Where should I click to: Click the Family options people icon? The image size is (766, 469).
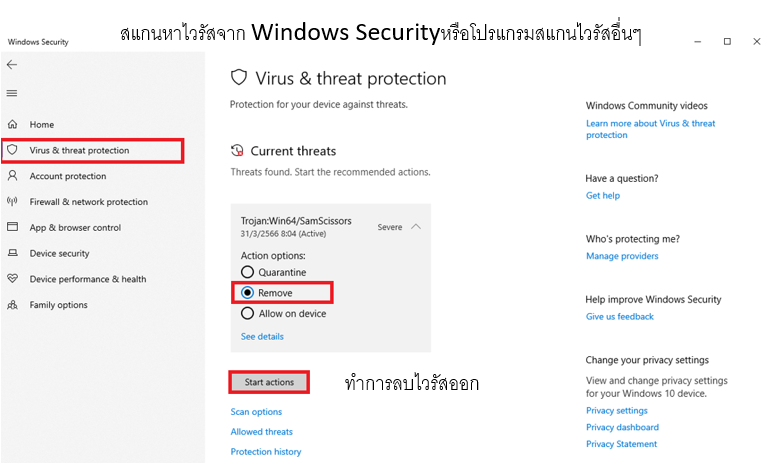tap(13, 305)
